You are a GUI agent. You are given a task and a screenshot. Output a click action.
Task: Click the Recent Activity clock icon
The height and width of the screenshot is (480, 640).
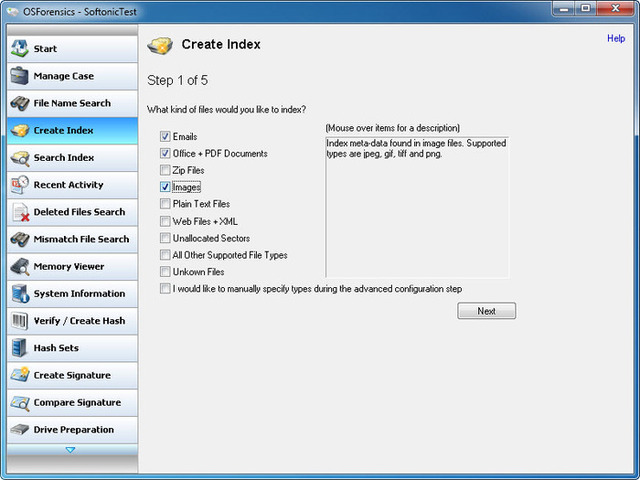coord(20,185)
